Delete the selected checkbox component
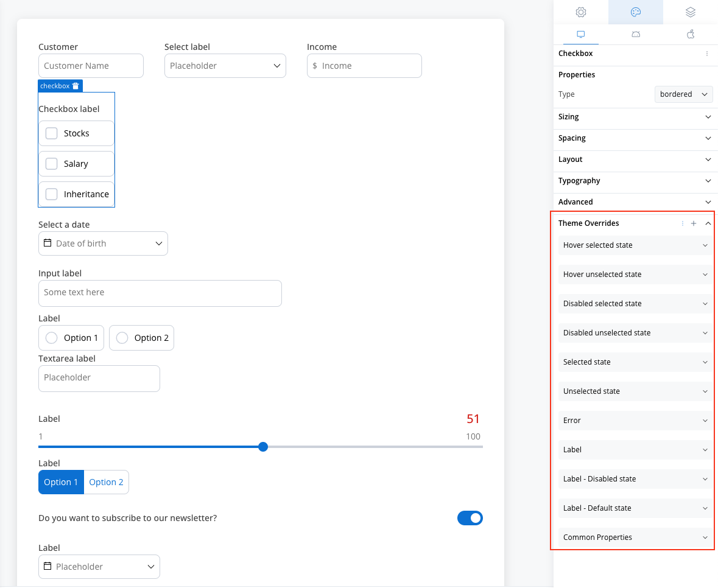The height and width of the screenshot is (588, 718). coord(76,86)
